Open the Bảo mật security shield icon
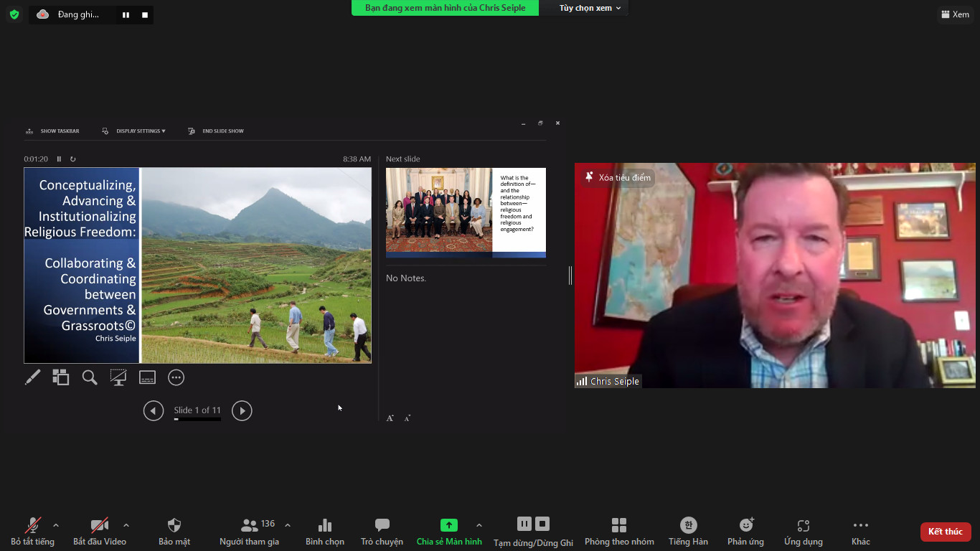The image size is (980, 551). 174,531
